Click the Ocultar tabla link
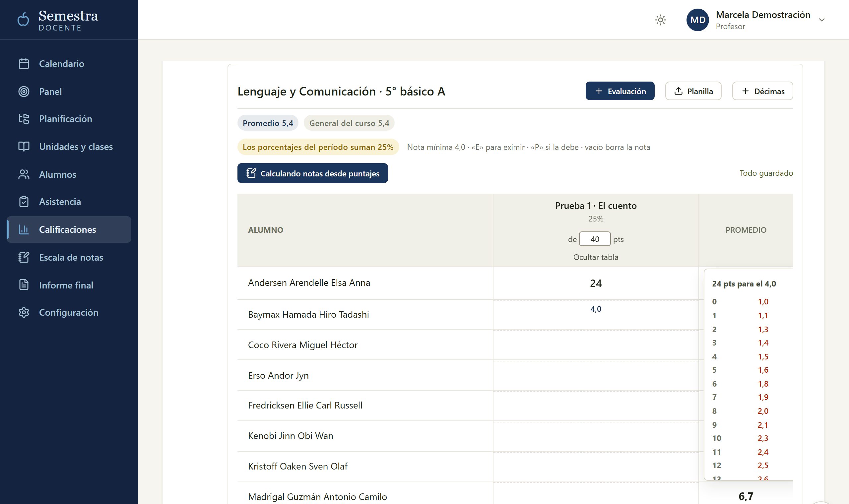This screenshot has width=849, height=504. 596,257
